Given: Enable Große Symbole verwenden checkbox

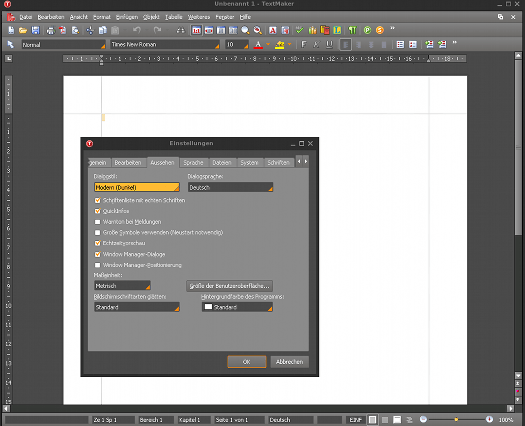Looking at the screenshot, I should [x=97, y=232].
